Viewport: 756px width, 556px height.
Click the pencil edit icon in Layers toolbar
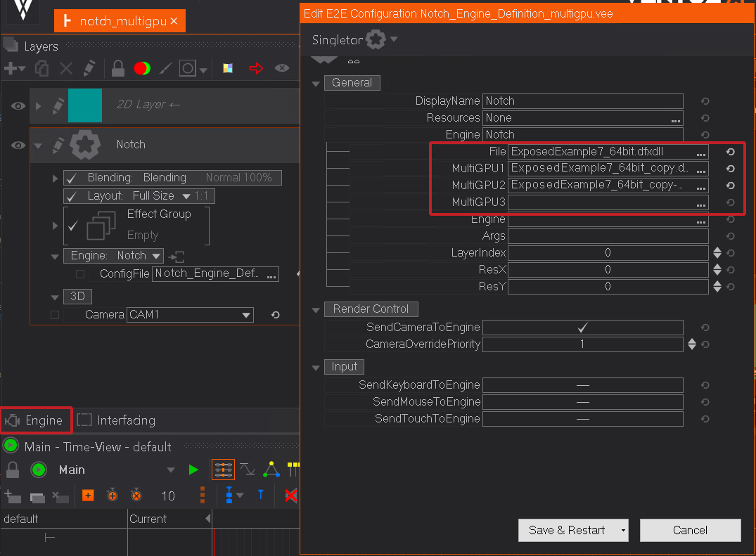pyautogui.click(x=89, y=68)
